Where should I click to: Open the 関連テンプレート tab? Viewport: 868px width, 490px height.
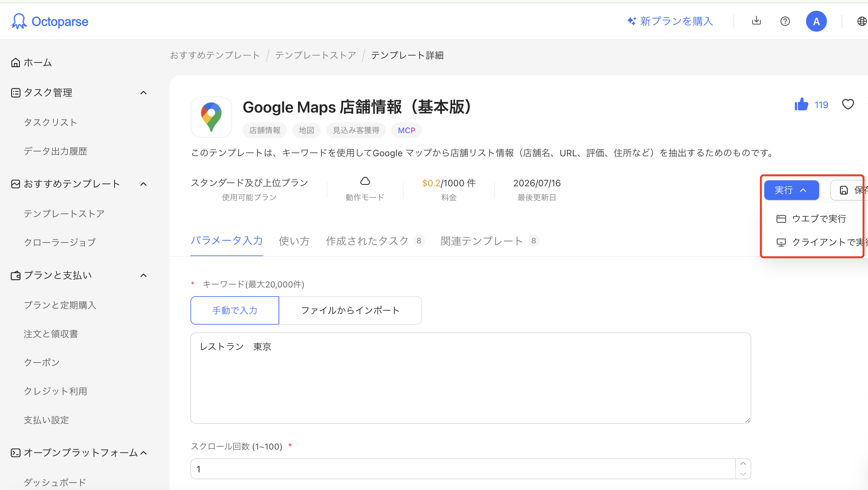click(x=490, y=241)
